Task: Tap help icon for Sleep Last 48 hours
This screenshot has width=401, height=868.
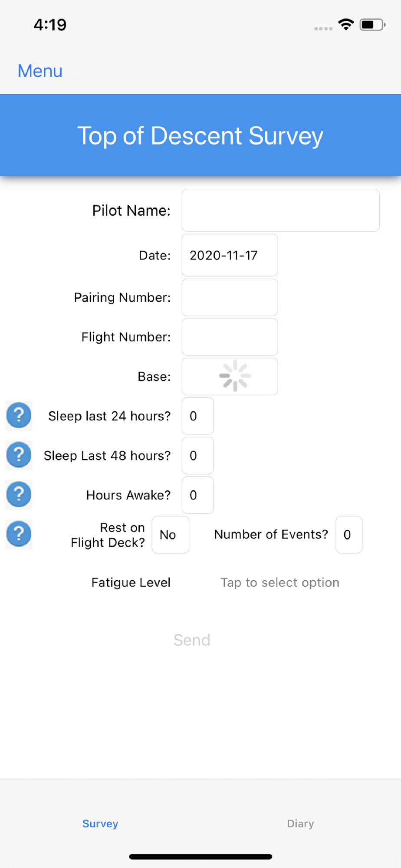Action: coord(19,455)
